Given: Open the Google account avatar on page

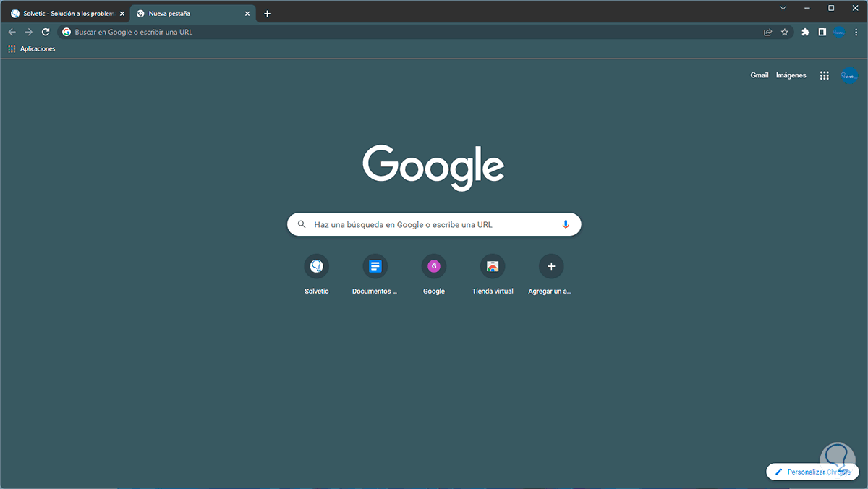Looking at the screenshot, I should (x=849, y=75).
